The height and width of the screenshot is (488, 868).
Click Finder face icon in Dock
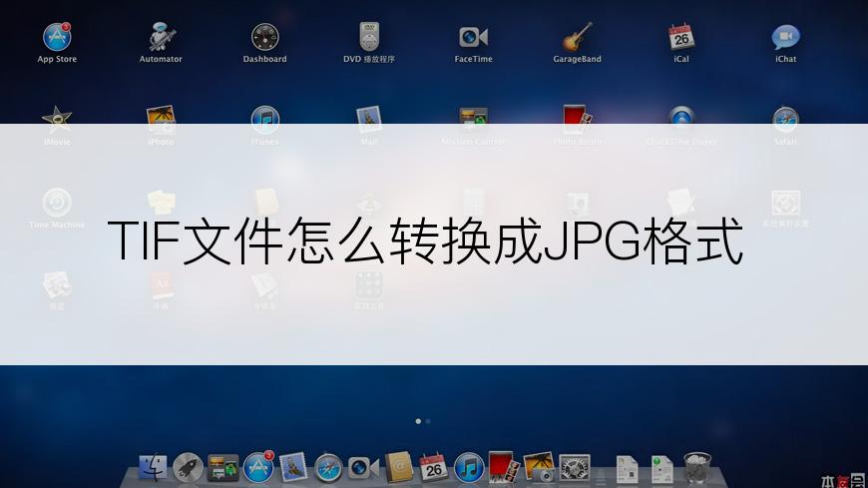153,468
